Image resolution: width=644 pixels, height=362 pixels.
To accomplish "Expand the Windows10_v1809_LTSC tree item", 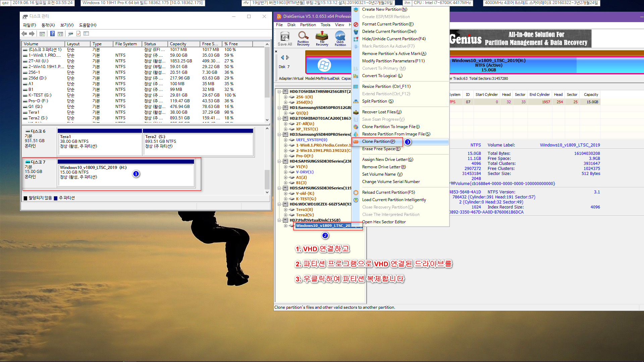I will (285, 226).
